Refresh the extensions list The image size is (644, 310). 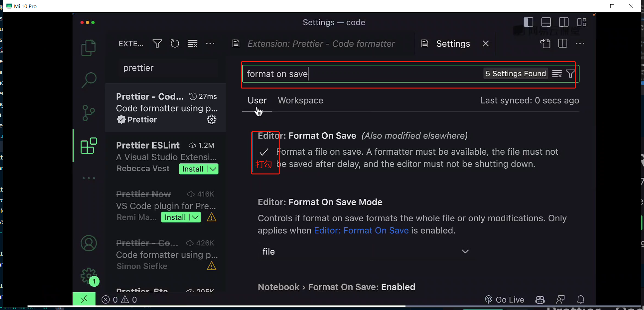[175, 43]
